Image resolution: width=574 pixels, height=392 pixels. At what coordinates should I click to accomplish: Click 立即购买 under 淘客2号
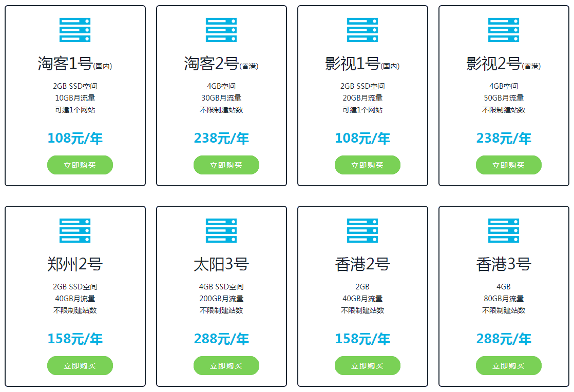226,165
